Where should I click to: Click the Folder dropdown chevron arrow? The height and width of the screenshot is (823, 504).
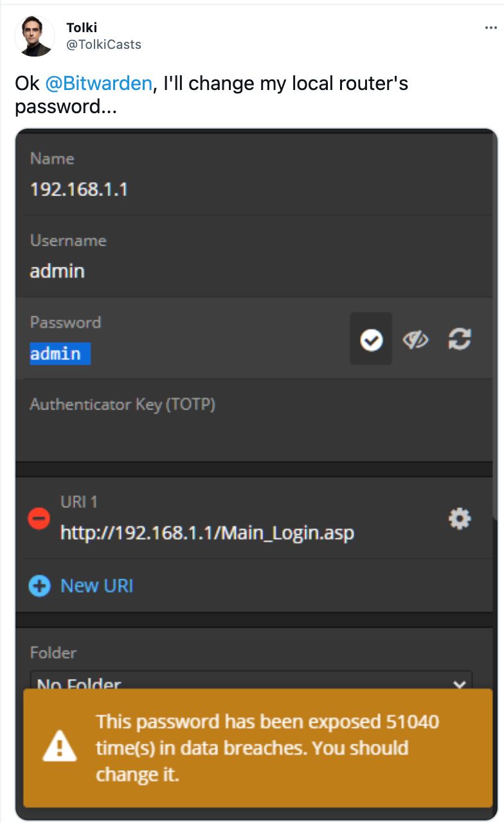pos(459,685)
